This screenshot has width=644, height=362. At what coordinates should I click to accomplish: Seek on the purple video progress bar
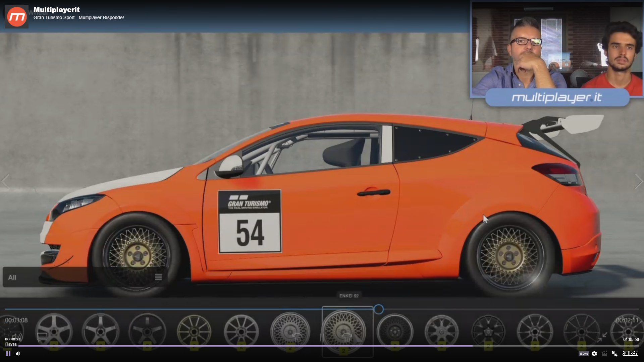click(x=322, y=346)
